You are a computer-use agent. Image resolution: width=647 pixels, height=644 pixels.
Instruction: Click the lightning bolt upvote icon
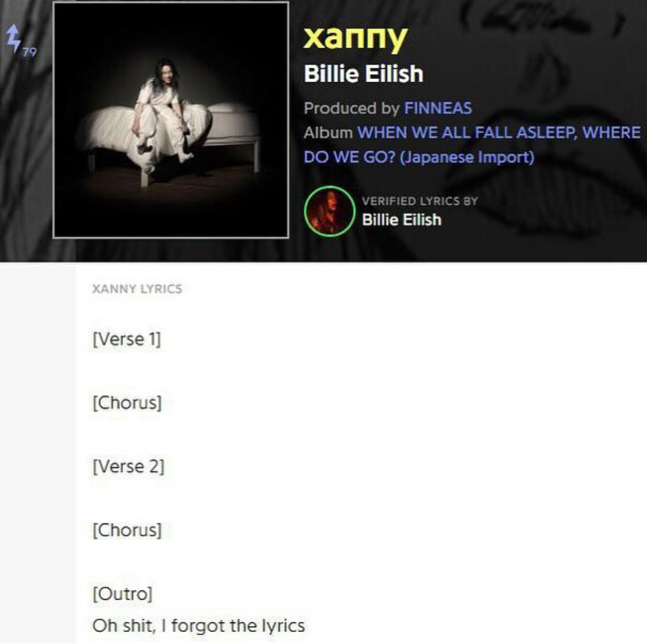(13, 38)
